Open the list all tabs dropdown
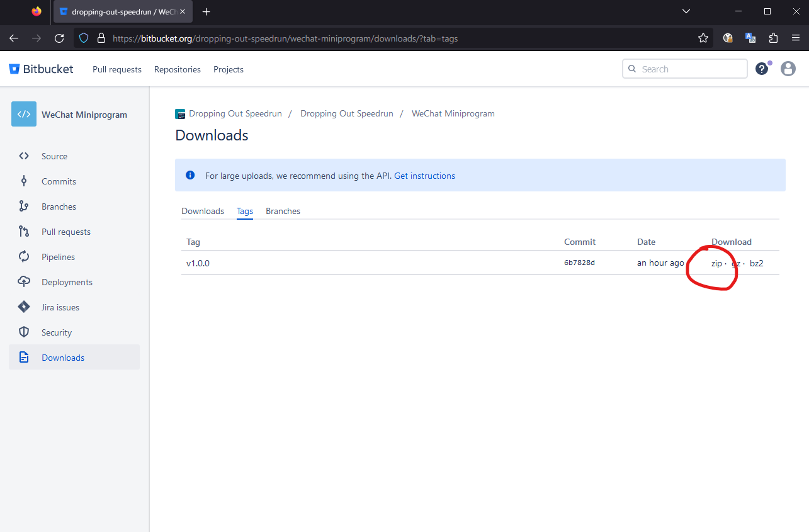This screenshot has height=532, width=809. click(x=686, y=11)
